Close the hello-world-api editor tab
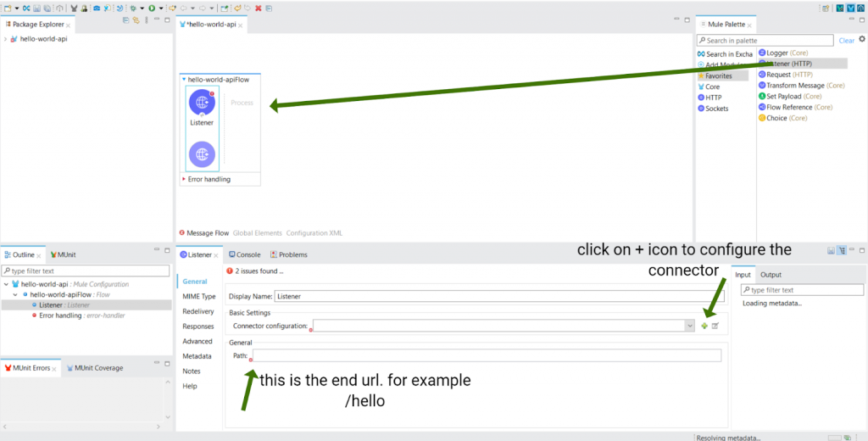This screenshot has width=868, height=441. coord(241,25)
